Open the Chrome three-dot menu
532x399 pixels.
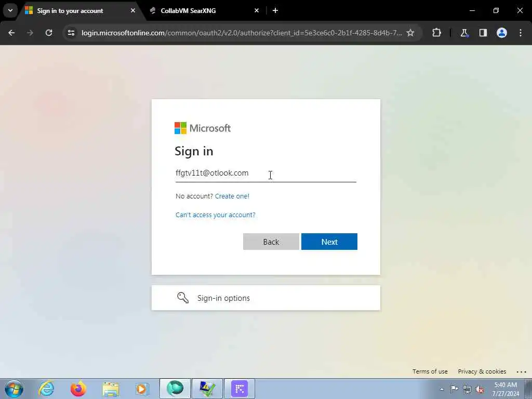[x=521, y=33]
